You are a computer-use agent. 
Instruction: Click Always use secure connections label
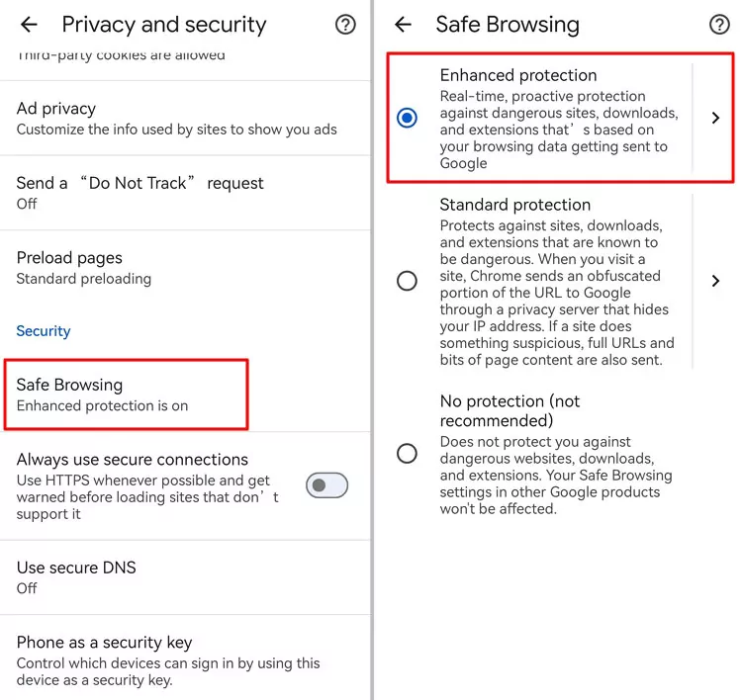pos(133,460)
